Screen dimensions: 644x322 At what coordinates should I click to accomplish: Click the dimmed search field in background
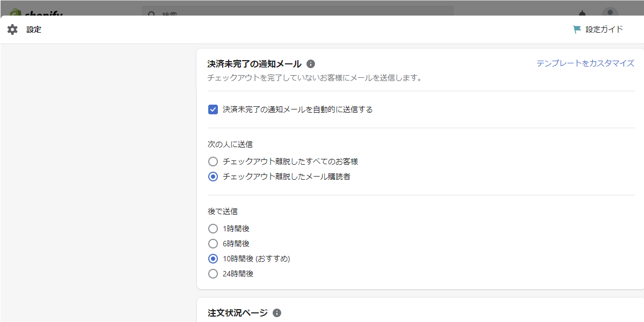tap(298, 11)
